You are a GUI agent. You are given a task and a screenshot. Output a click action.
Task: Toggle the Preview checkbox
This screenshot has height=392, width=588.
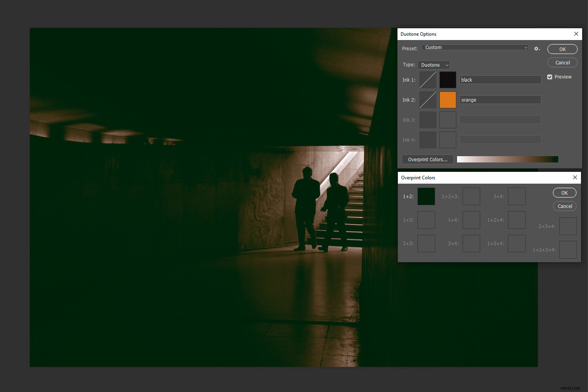pyautogui.click(x=550, y=77)
